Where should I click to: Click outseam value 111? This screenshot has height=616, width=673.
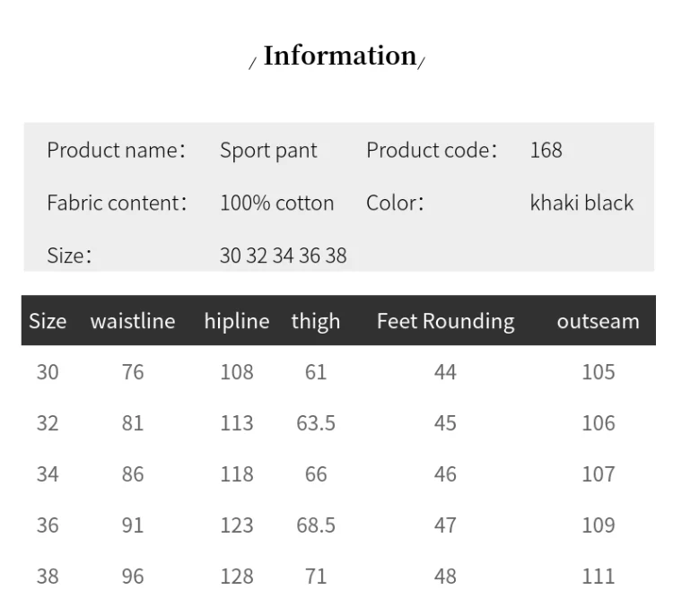pos(598,576)
